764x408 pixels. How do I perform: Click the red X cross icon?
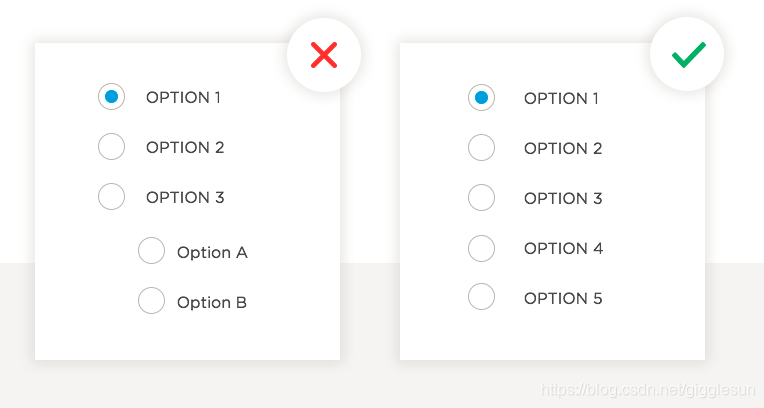click(324, 55)
